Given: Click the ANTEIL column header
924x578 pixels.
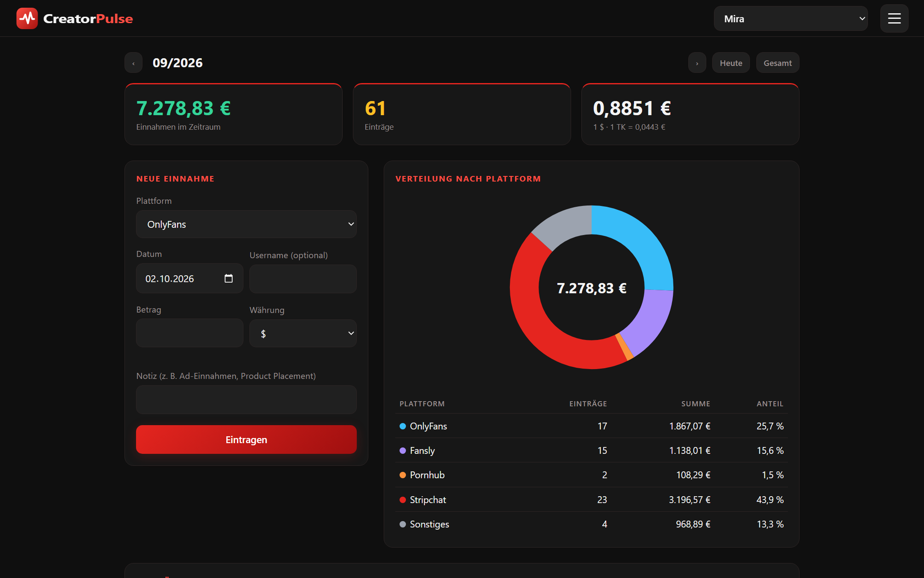Looking at the screenshot, I should tap(770, 404).
